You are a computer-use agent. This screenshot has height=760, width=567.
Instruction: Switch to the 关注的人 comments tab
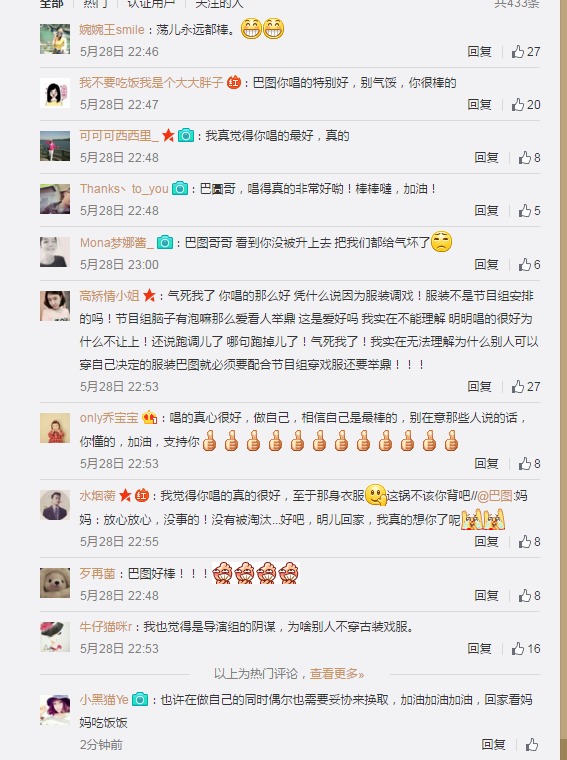[219, 4]
